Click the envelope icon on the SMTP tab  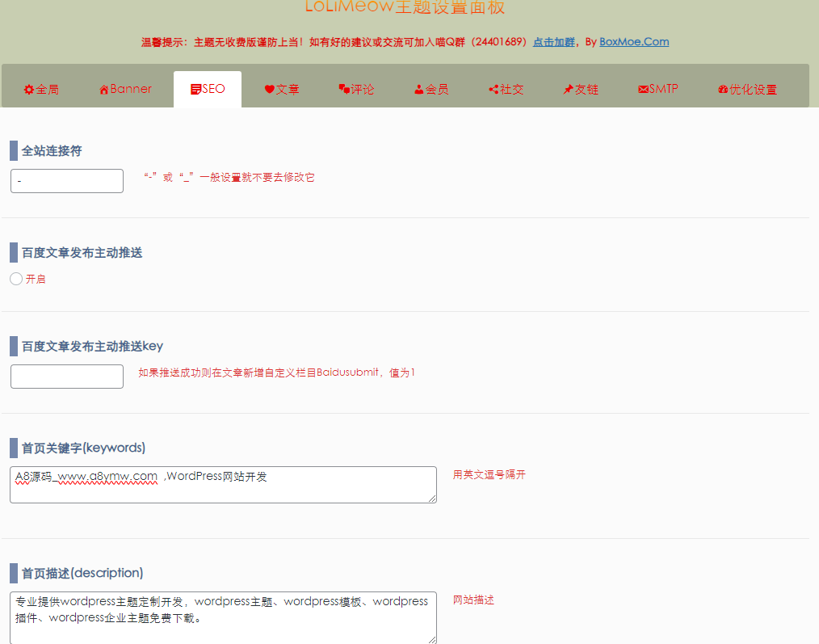tap(642, 89)
